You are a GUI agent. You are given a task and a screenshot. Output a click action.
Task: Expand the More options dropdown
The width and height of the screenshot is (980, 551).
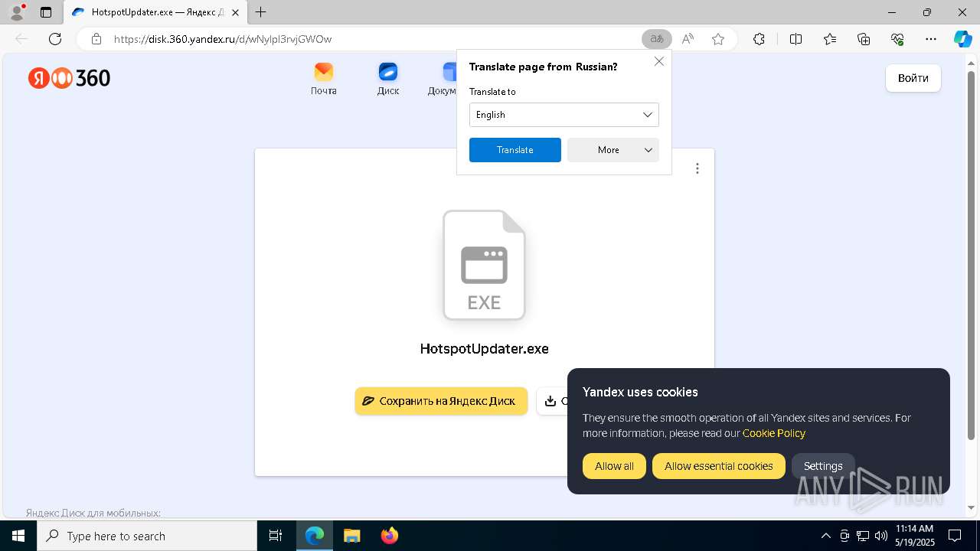click(x=613, y=150)
